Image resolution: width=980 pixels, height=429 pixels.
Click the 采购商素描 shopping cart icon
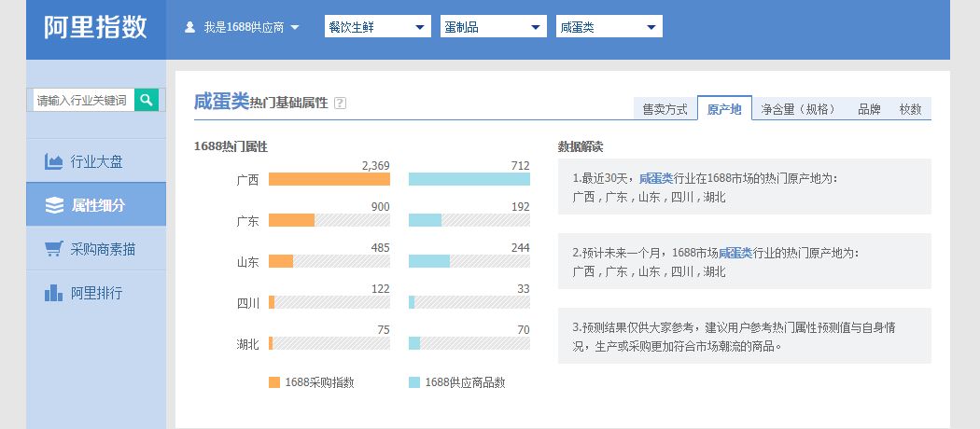[x=54, y=249]
